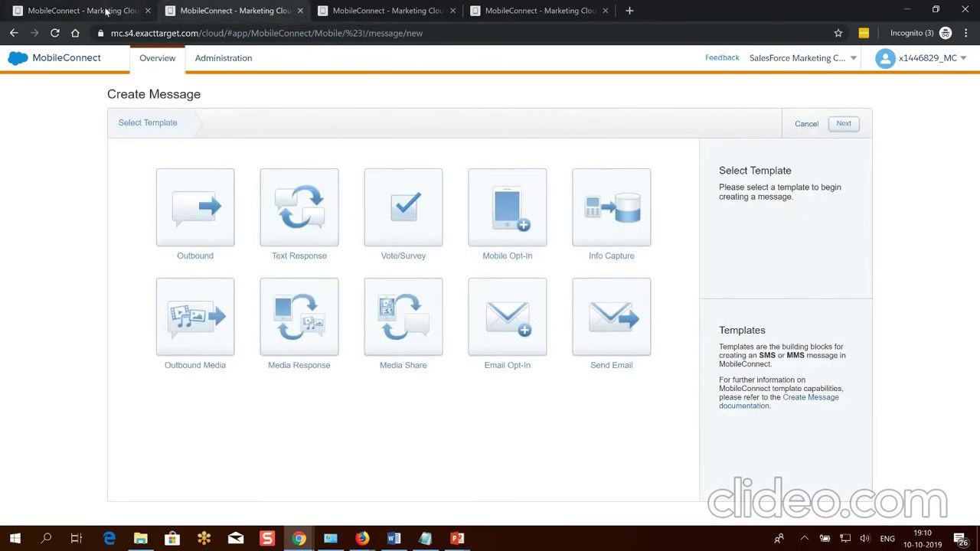Click the browser address bar
Screen dimensions: 980x551
(x=459, y=33)
